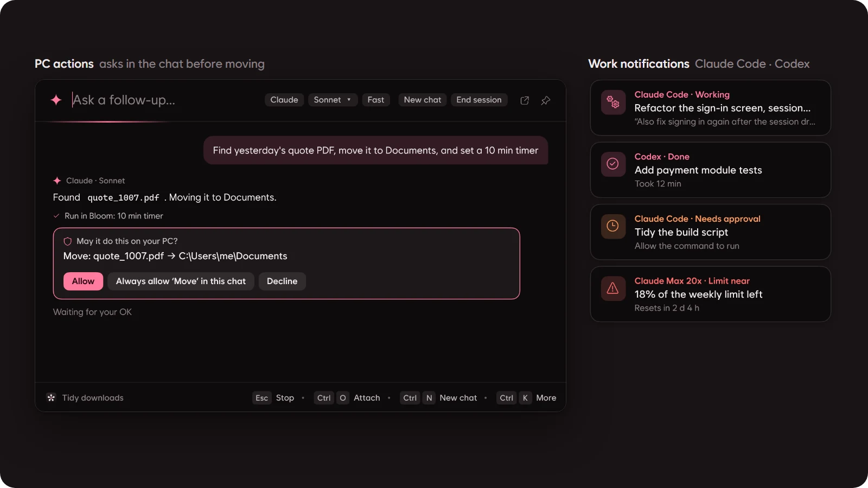This screenshot has width=868, height=488.
Task: Click the 'Took 12 min' text
Action: pyautogui.click(x=658, y=184)
